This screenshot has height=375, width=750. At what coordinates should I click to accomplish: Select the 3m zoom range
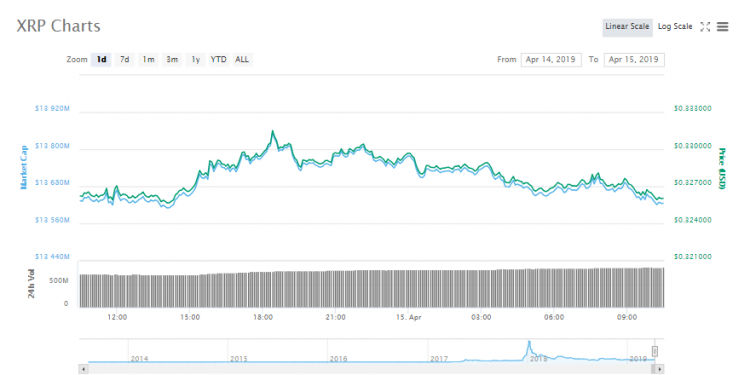[x=172, y=60]
